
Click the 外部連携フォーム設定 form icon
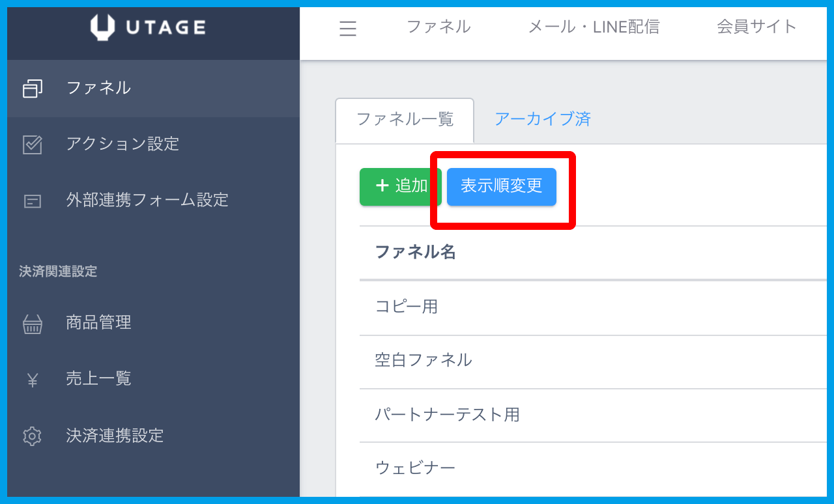(x=32, y=201)
